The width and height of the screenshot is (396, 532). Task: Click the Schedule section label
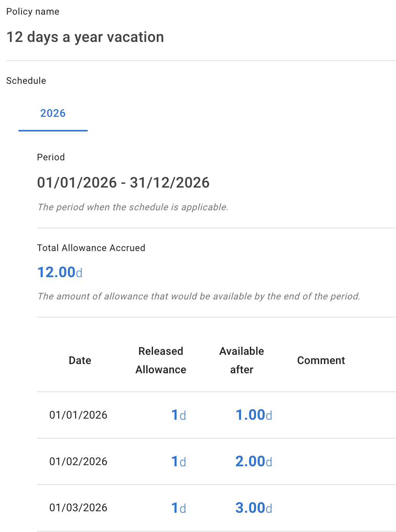coord(26,81)
